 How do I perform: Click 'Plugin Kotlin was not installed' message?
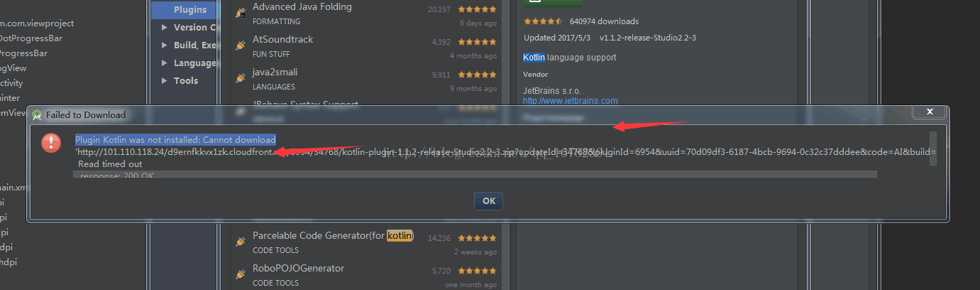175,139
